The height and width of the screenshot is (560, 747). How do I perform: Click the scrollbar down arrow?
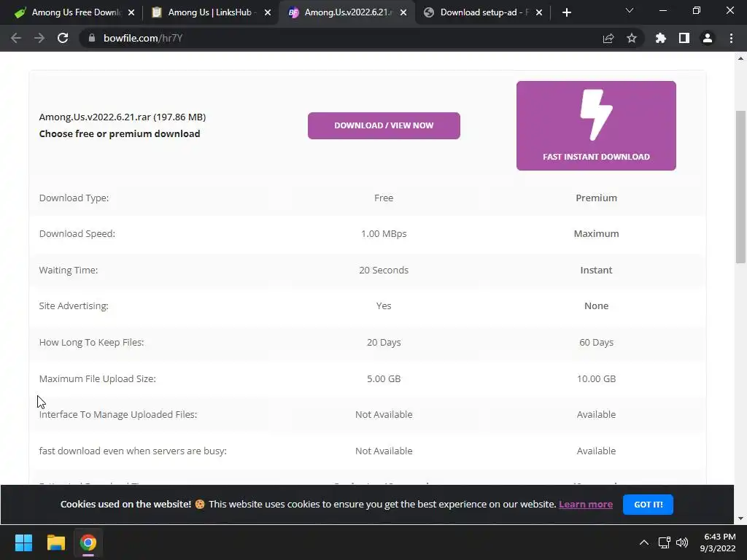(x=740, y=518)
